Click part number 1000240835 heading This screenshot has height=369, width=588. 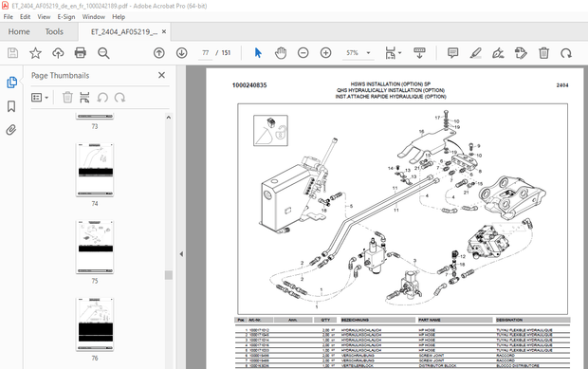tap(249, 85)
